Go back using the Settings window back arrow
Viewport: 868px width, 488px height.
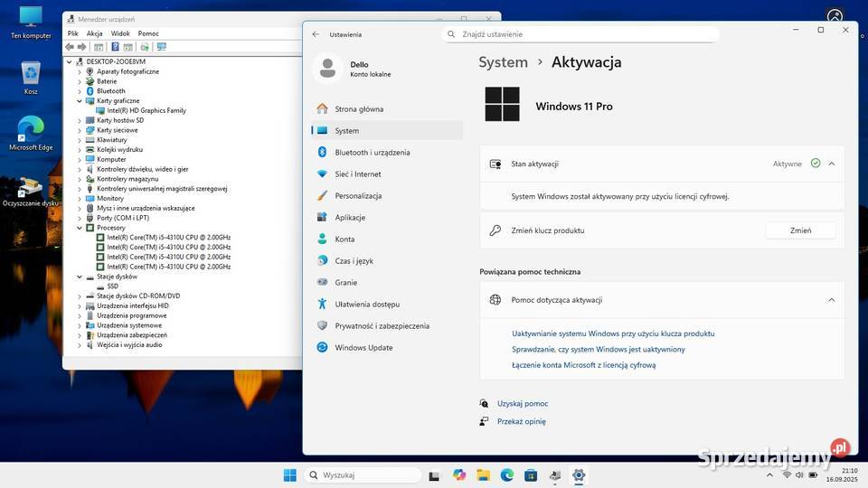[x=316, y=34]
